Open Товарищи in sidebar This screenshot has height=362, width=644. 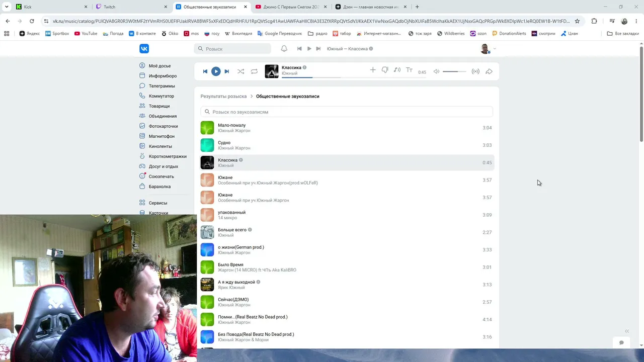point(159,106)
